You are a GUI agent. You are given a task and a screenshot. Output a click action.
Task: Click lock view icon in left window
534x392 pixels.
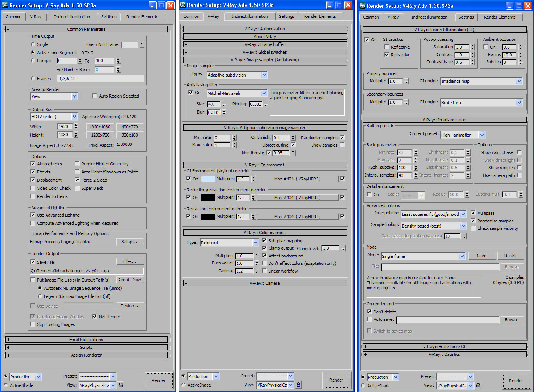click(x=121, y=385)
